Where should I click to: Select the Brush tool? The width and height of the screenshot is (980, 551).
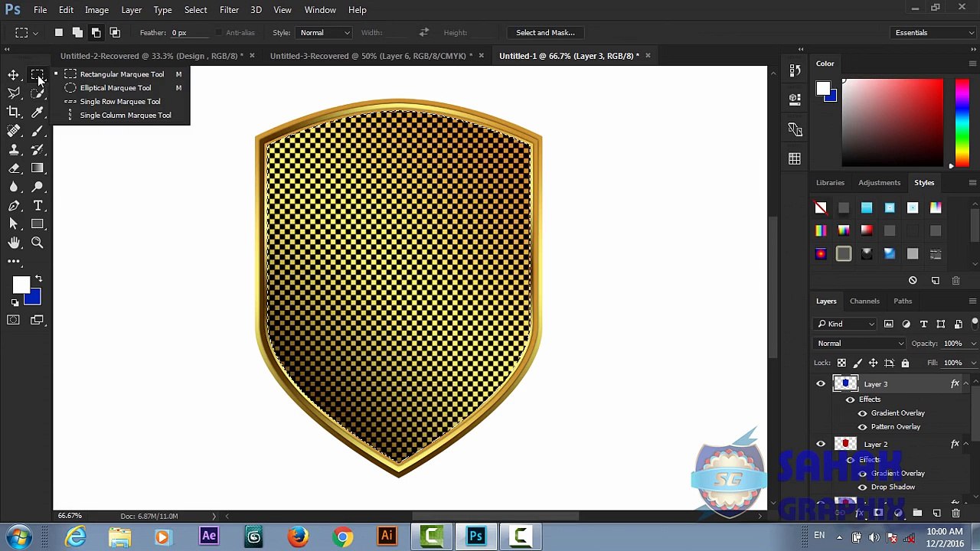(38, 131)
